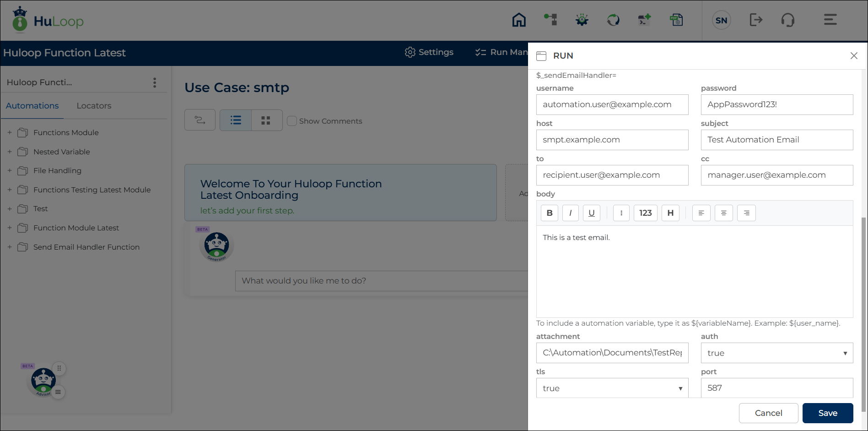
Task: Click the 'Use Case: smtp' heading
Action: click(237, 87)
